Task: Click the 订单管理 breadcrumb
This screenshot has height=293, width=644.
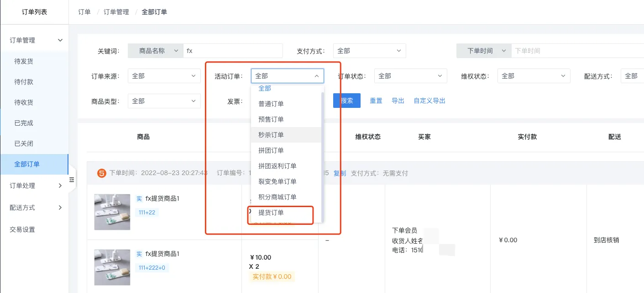Action: pyautogui.click(x=116, y=12)
